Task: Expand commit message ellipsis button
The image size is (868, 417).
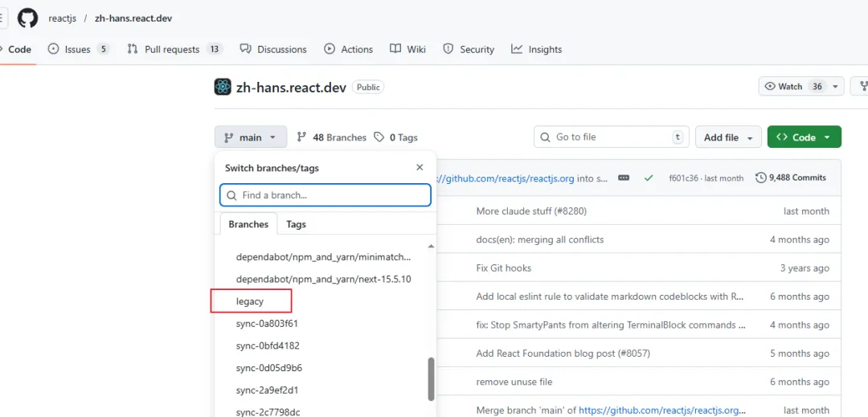Action: click(624, 178)
